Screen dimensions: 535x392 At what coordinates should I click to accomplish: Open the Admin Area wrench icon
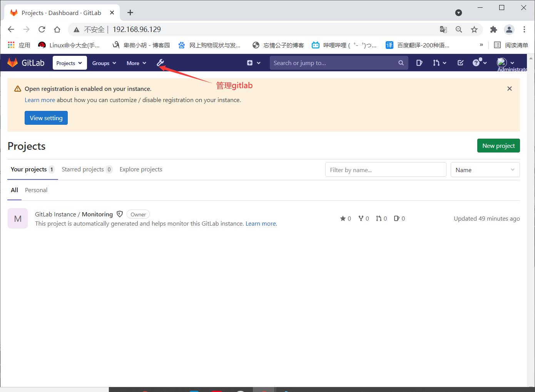pyautogui.click(x=160, y=63)
